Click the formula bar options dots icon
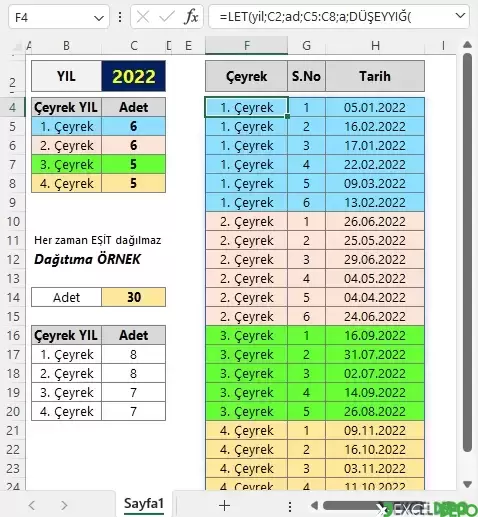This screenshot has height=517, width=478. [120, 17]
